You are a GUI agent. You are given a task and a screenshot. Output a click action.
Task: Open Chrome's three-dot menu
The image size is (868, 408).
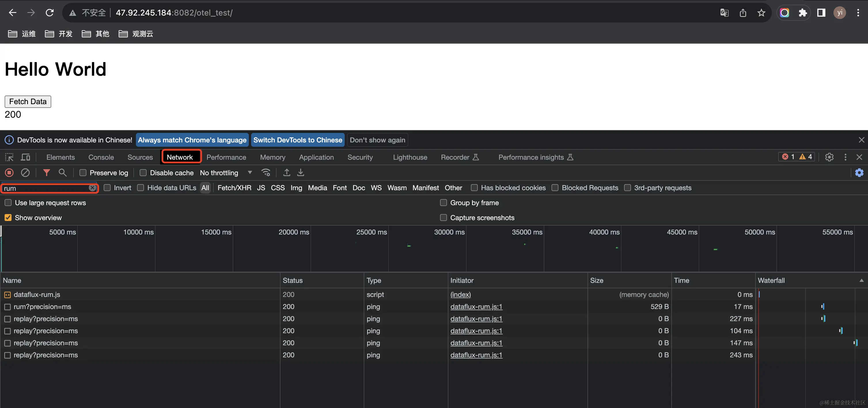click(x=858, y=13)
